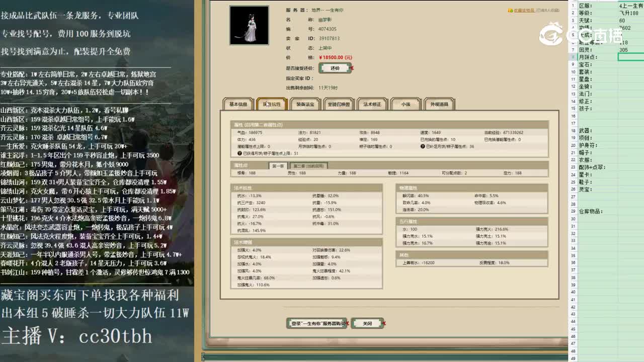Click the 鬼火狂暴程度: 42.1% entry

click(x=331, y=271)
